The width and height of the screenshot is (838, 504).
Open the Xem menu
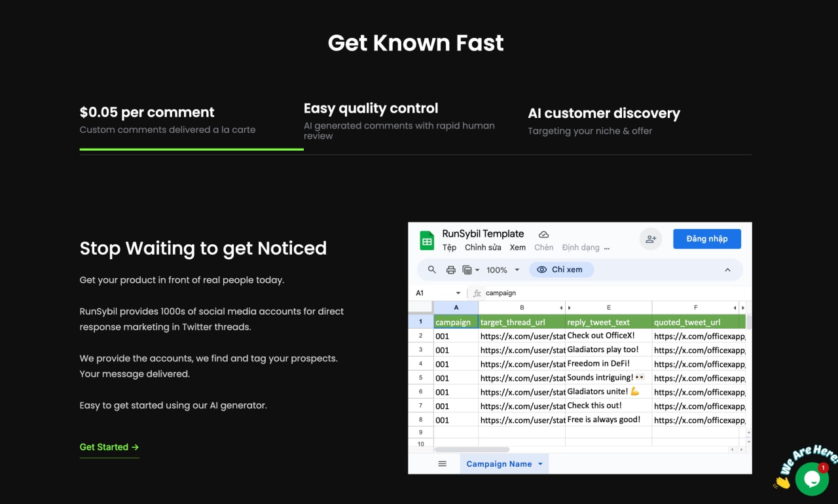[x=518, y=247]
